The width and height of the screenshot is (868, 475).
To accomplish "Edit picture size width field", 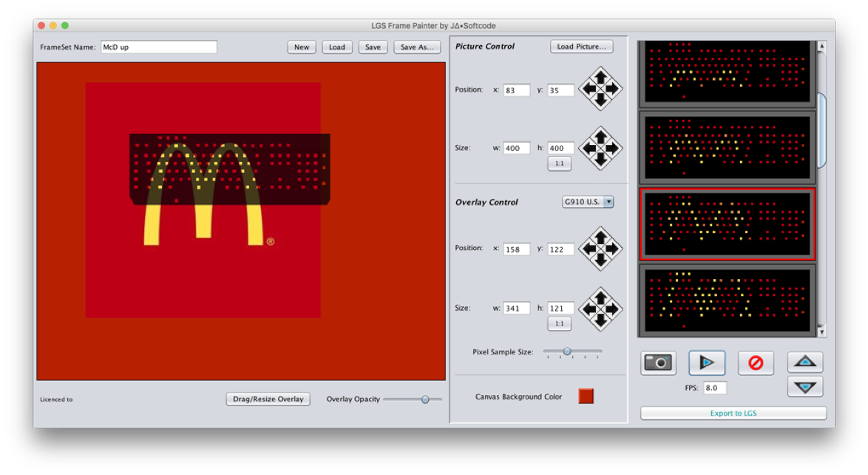I will point(517,148).
